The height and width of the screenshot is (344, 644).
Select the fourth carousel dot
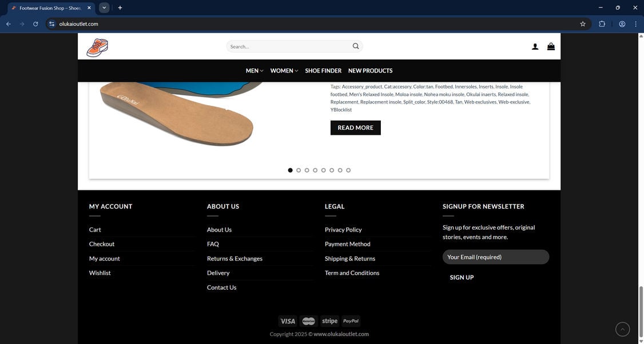click(x=315, y=170)
